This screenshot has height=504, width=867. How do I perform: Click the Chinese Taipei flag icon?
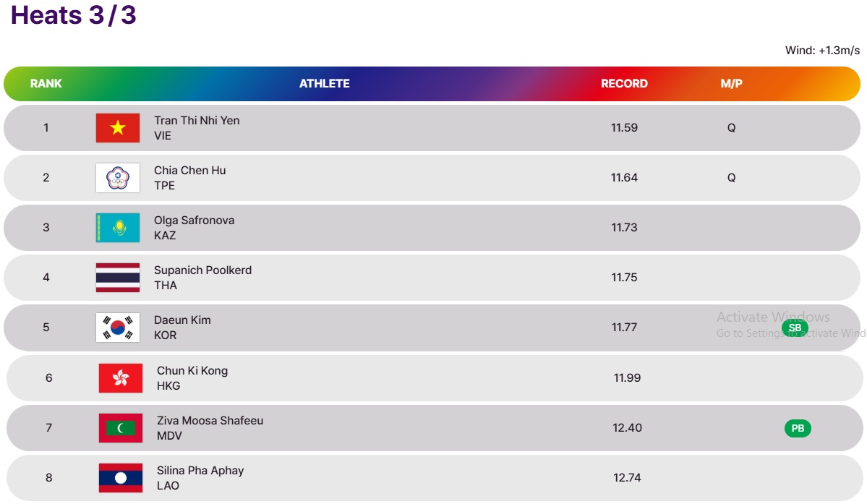tap(118, 178)
